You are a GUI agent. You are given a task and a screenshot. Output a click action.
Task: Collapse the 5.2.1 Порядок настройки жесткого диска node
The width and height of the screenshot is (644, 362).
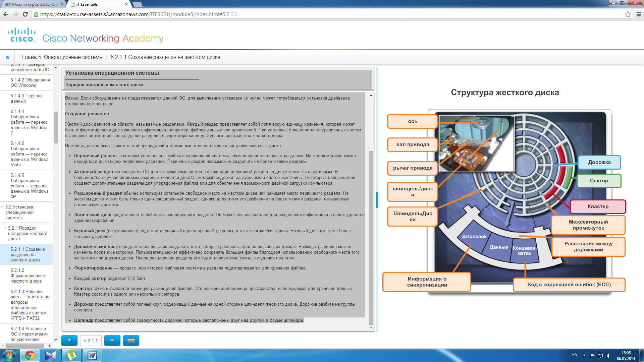point(5,228)
